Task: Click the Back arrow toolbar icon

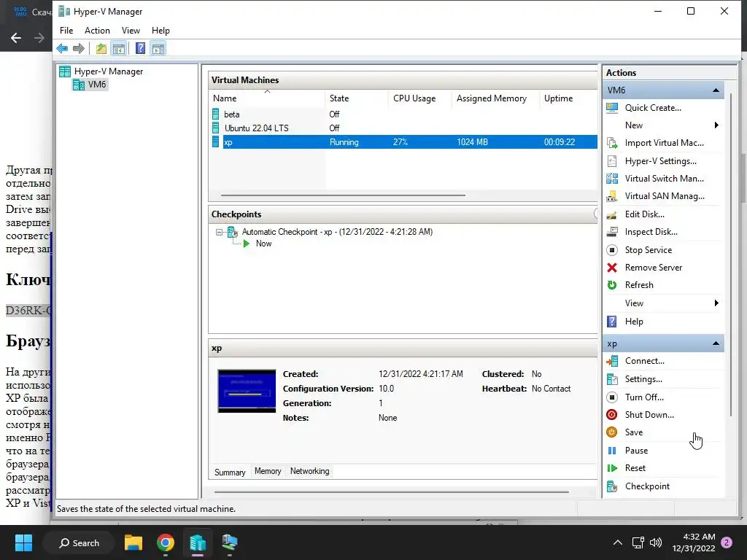Action: pos(62,49)
